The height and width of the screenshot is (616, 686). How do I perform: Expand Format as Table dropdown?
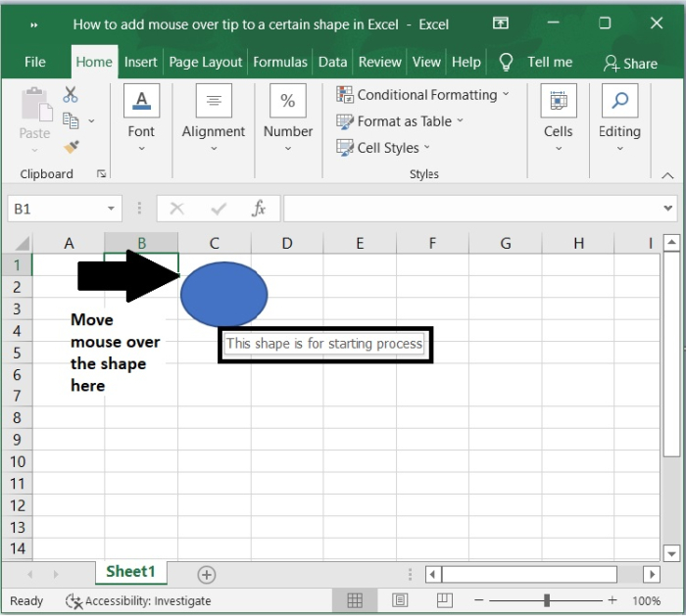pyautogui.click(x=461, y=119)
